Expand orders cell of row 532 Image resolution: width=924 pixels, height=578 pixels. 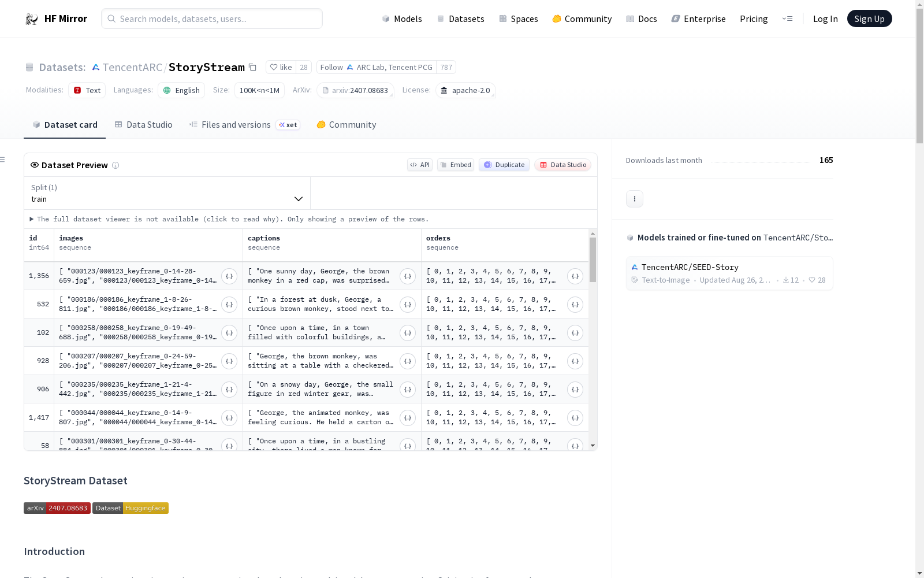tap(575, 305)
